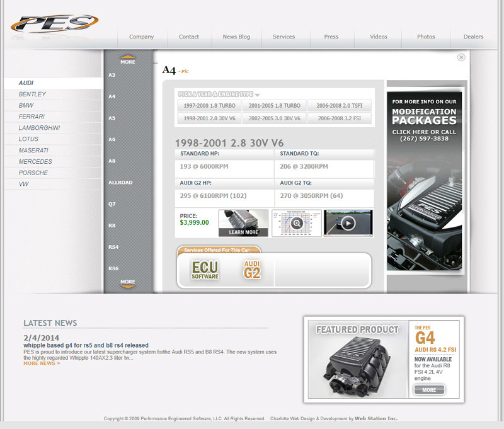
Task: Open the Press page
Action: click(x=331, y=37)
